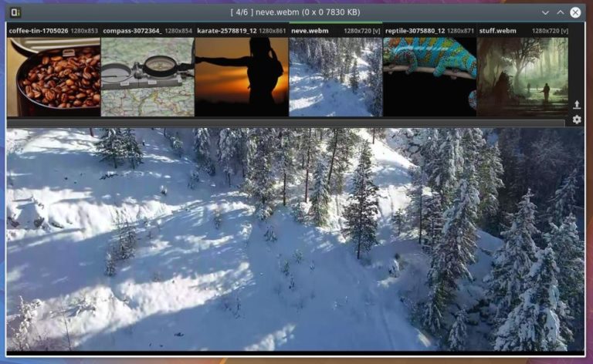The image size is (593, 364).
Task: Open the window menu icon in title bar
Action: point(15,12)
